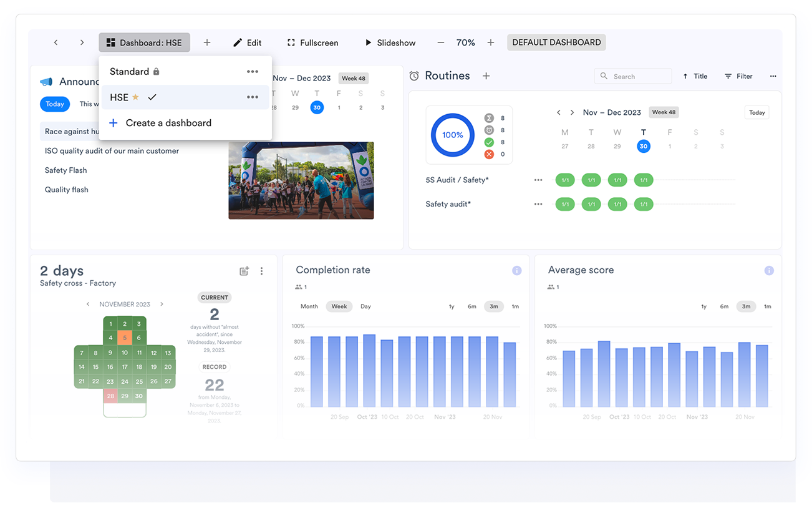Open Average score info icon
Viewport: 812px width, 513px height.
pyautogui.click(x=769, y=270)
